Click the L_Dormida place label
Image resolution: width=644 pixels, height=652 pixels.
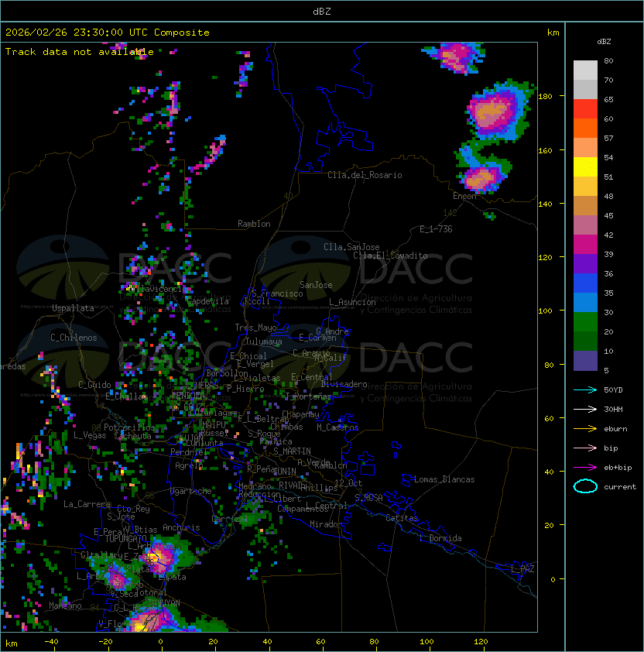click(x=440, y=538)
